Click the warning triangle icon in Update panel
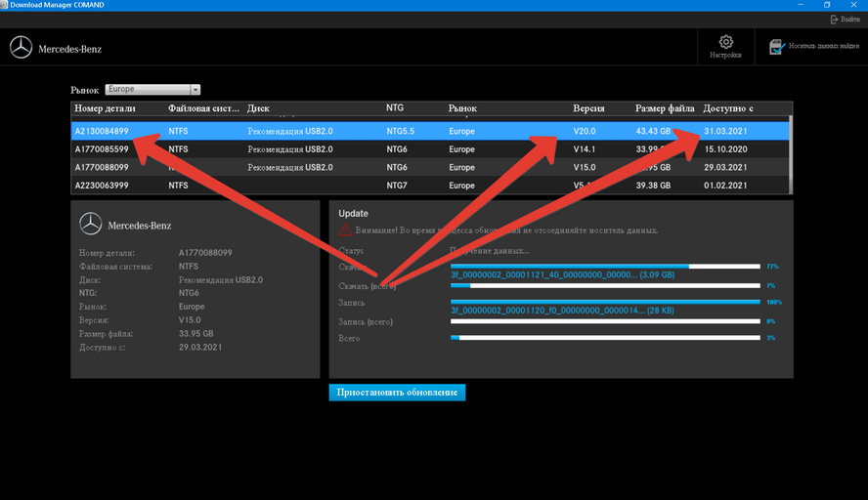The height and width of the screenshot is (500, 868). (x=345, y=229)
